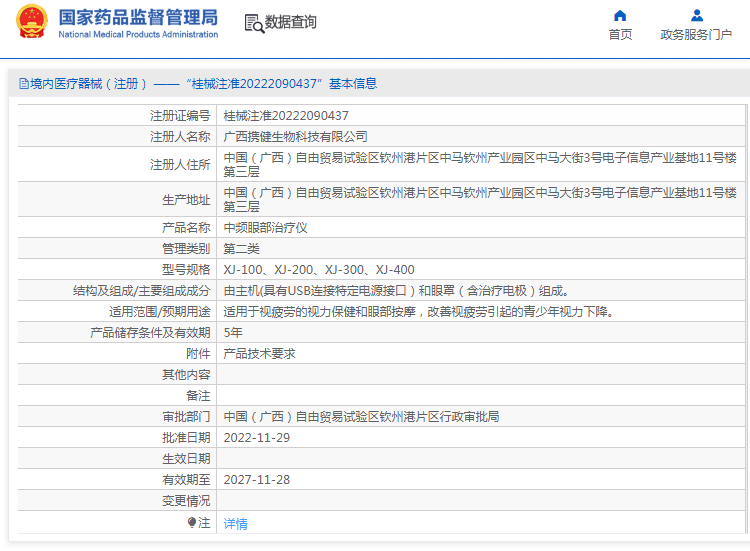Select product name 中频眼部治疗仪
This screenshot has height=551, width=750.
tap(265, 228)
